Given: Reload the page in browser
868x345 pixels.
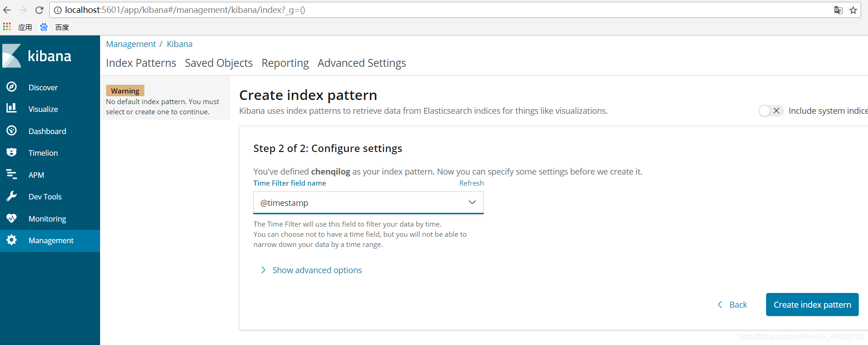Looking at the screenshot, I should (39, 10).
